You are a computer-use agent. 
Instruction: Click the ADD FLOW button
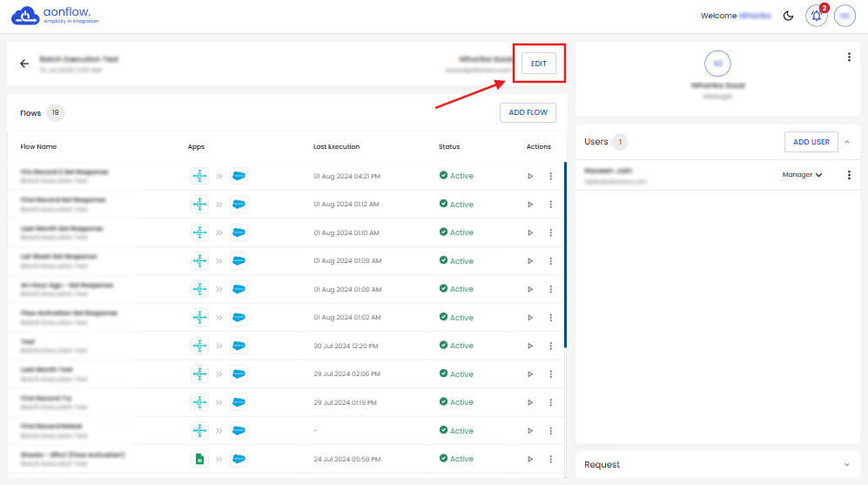(528, 112)
